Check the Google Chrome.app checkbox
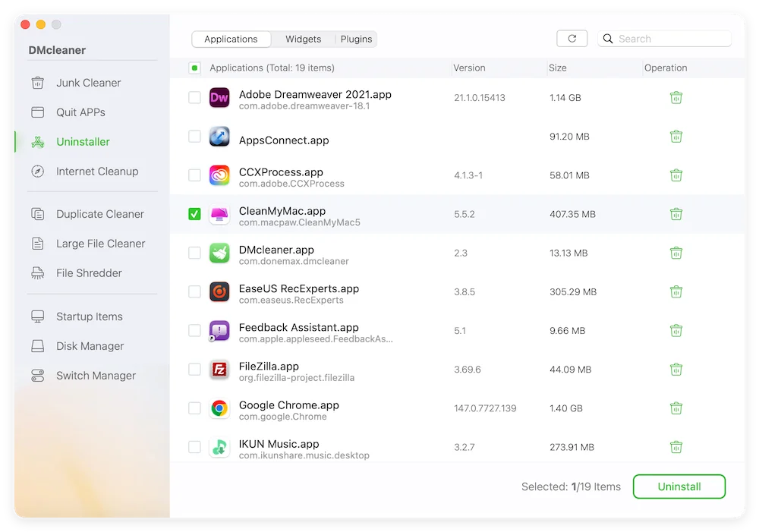 (x=194, y=408)
